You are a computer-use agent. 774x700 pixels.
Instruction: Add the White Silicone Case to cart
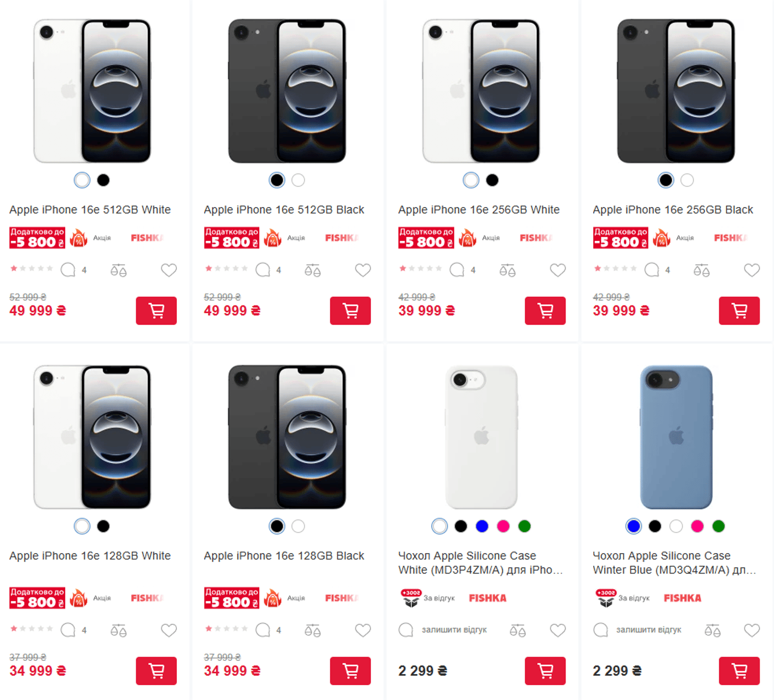point(545,671)
